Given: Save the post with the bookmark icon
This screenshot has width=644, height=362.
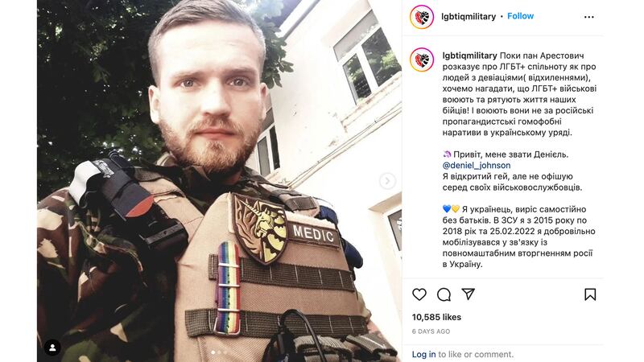Looking at the screenshot, I should point(590,294).
